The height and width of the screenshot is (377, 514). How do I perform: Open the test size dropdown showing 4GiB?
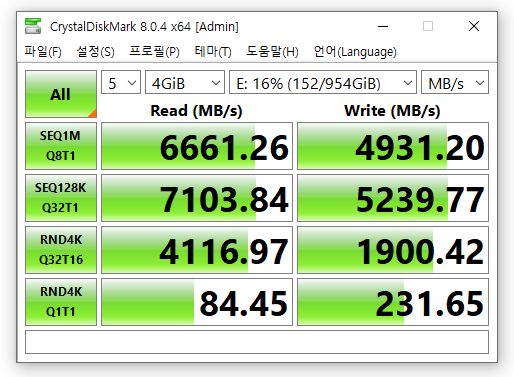coord(185,82)
